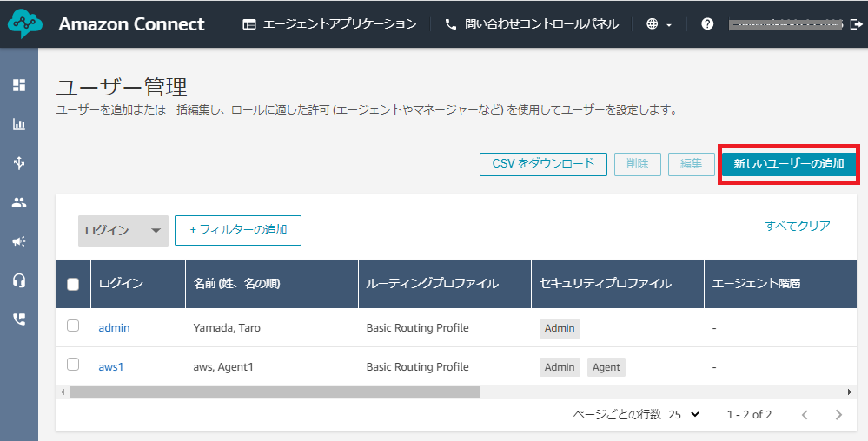This screenshot has height=441, width=868.
Task: Click セキュリティプロファイル column header
Action: coord(617,283)
